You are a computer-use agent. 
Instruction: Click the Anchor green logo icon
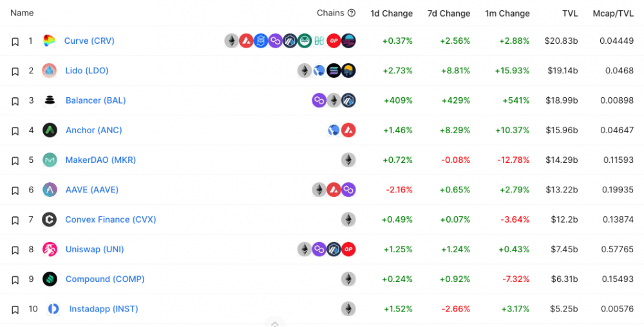(50, 130)
